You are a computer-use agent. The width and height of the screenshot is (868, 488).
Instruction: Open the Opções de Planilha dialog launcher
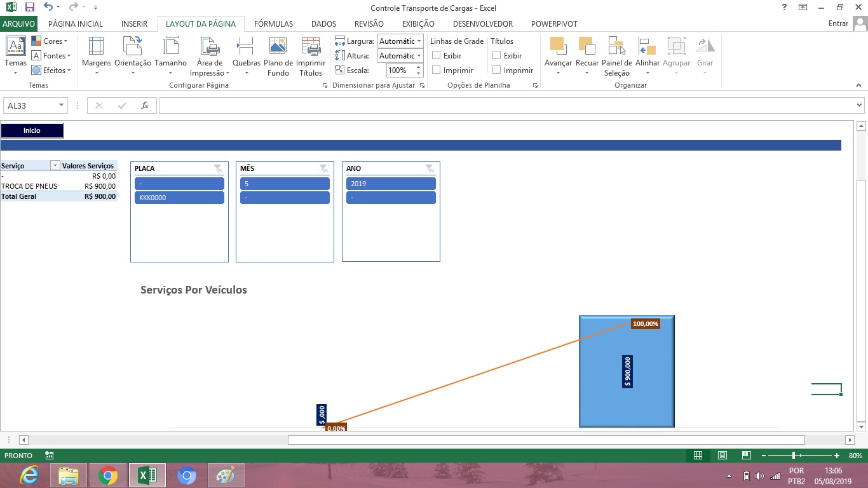[x=535, y=85]
